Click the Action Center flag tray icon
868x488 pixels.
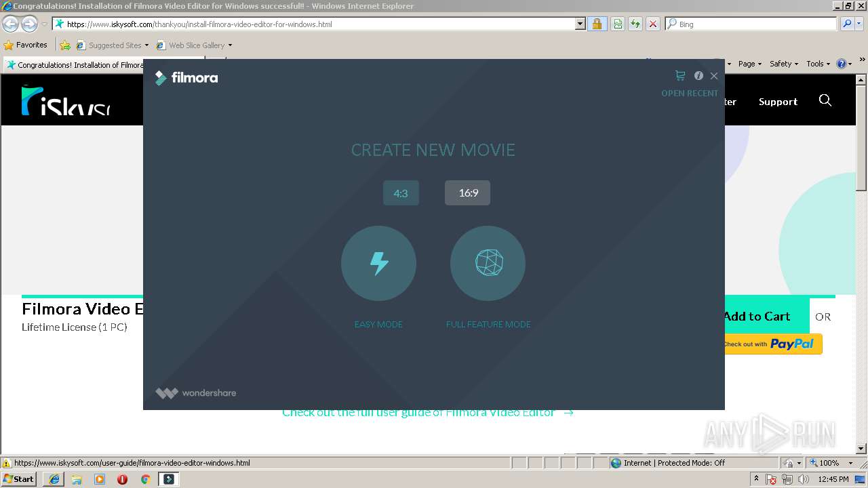tap(772, 479)
